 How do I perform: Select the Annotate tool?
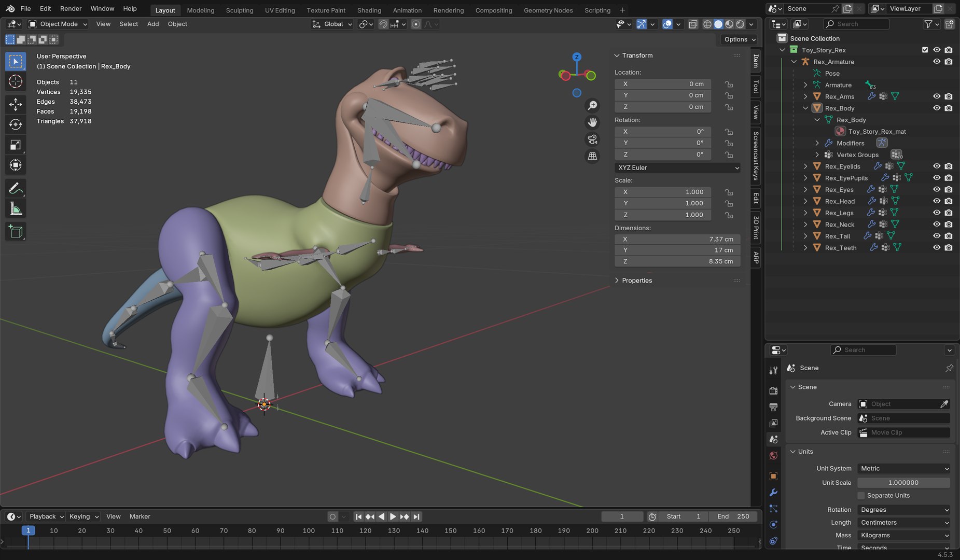click(16, 188)
